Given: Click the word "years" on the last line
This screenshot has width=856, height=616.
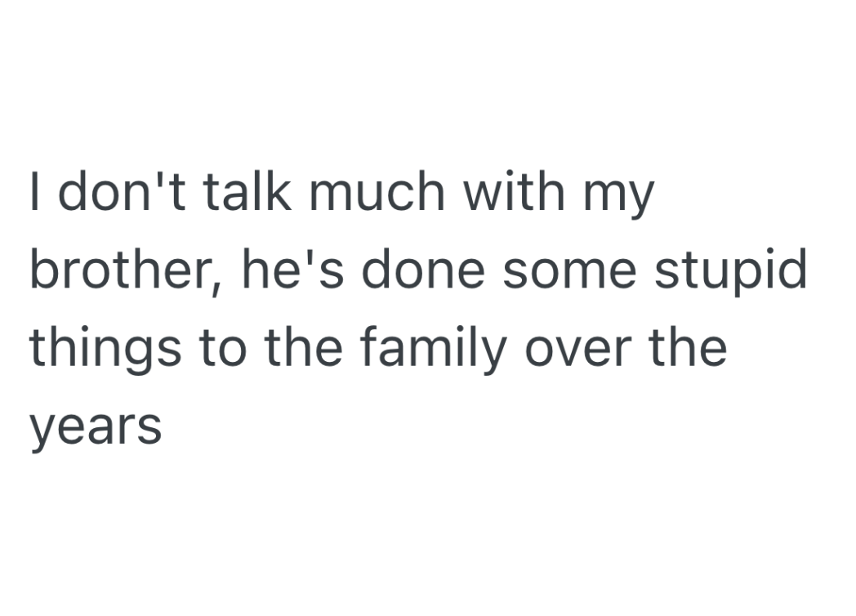Looking at the screenshot, I should [96, 428].
